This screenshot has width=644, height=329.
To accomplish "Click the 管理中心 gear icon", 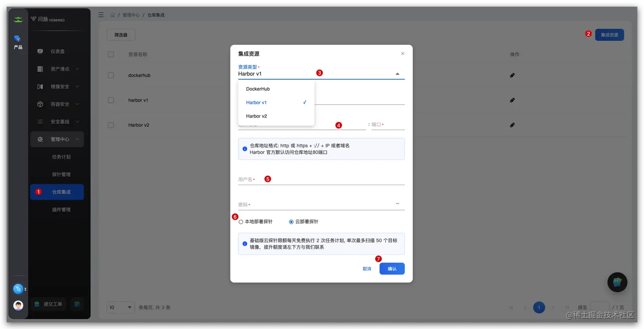I will click(40, 139).
